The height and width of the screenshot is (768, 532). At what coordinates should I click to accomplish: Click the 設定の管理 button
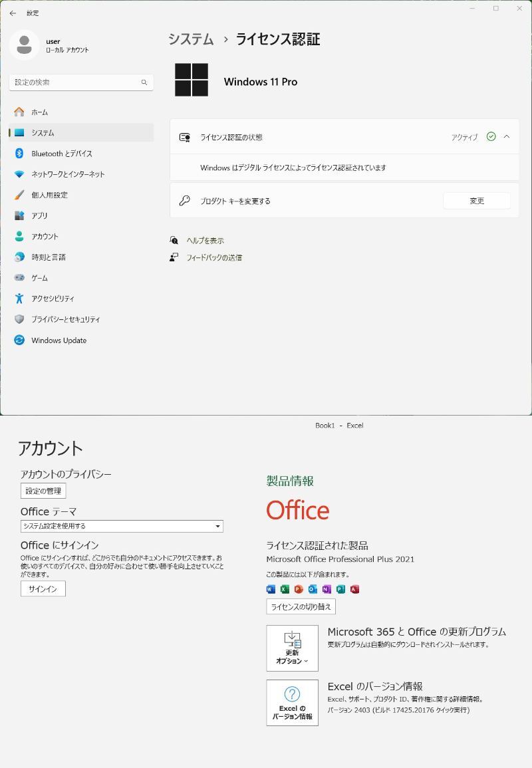point(43,491)
